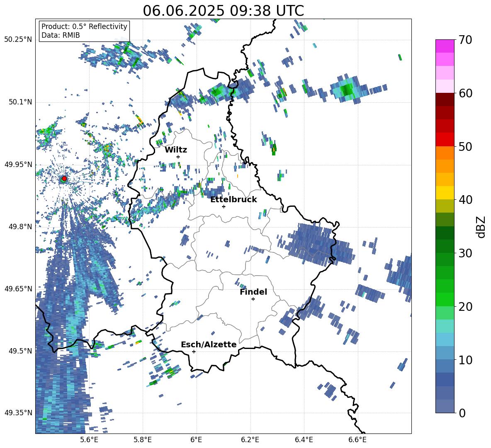Click the colorbar tick label 0

[462, 413]
